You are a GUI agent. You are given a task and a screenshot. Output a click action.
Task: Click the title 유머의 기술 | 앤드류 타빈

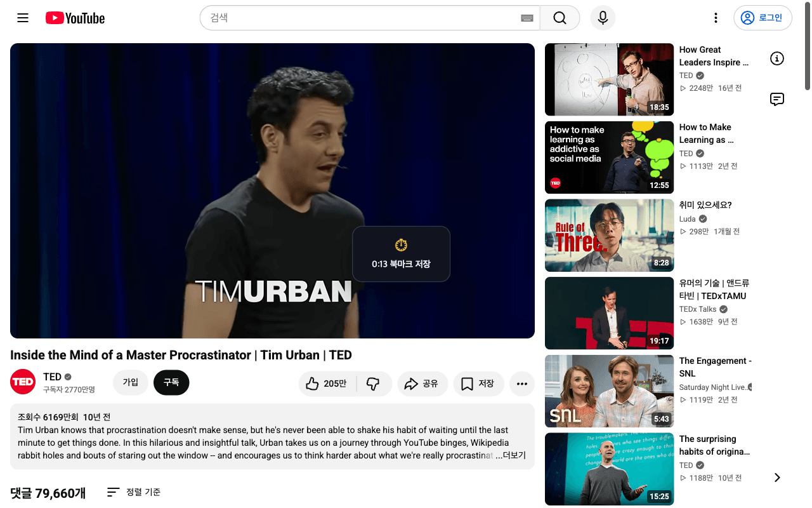[714, 290]
